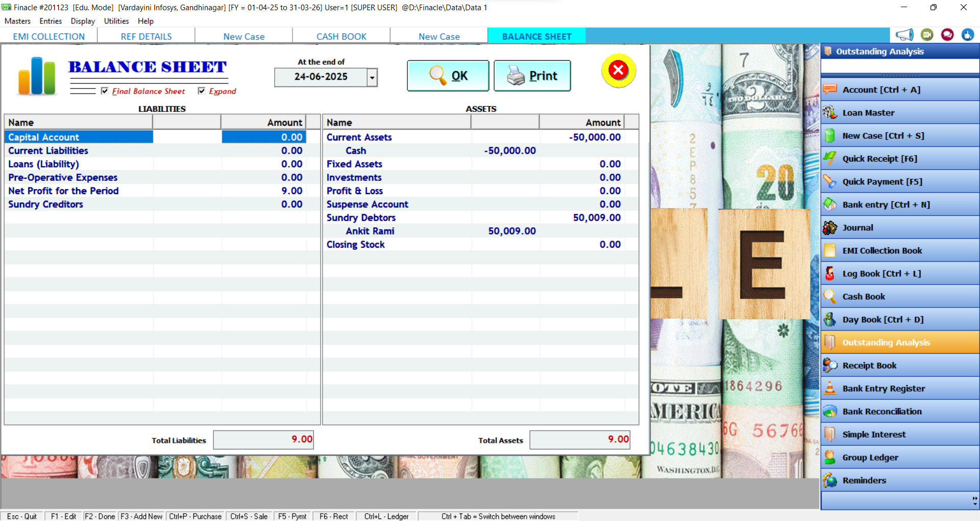The image size is (980, 521).
Task: Open Reminders from the side panel
Action: [864, 481]
